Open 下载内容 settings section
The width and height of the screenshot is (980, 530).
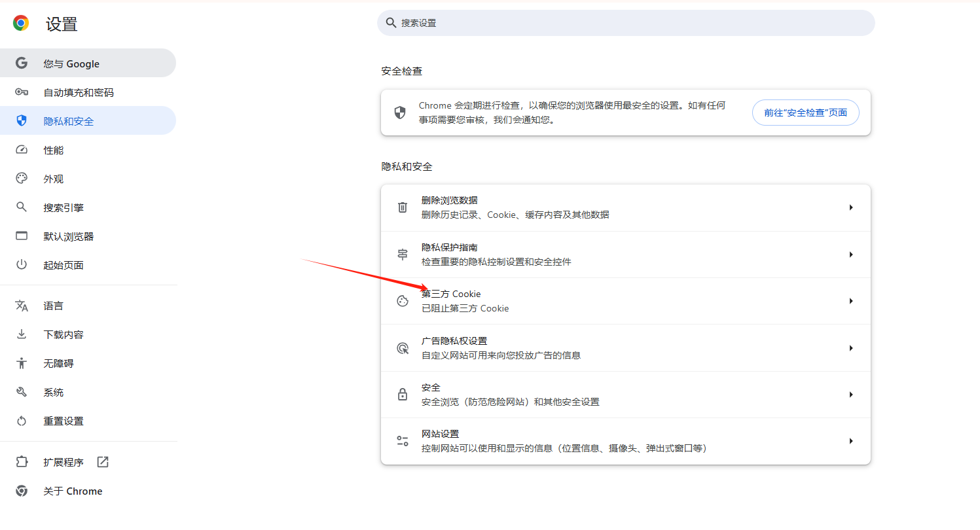[88, 334]
